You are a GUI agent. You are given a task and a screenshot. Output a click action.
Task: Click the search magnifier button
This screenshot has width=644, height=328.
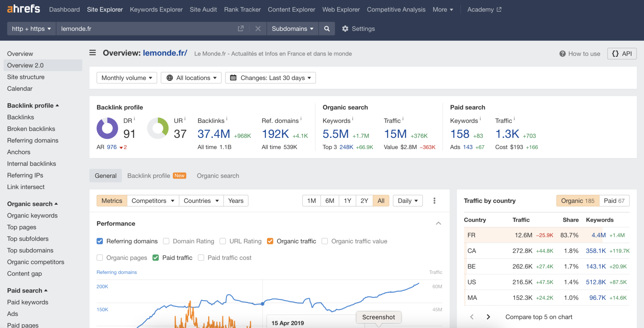click(x=327, y=29)
